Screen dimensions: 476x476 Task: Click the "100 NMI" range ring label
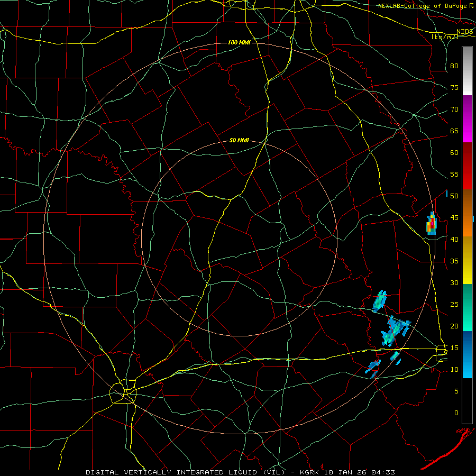239,42
